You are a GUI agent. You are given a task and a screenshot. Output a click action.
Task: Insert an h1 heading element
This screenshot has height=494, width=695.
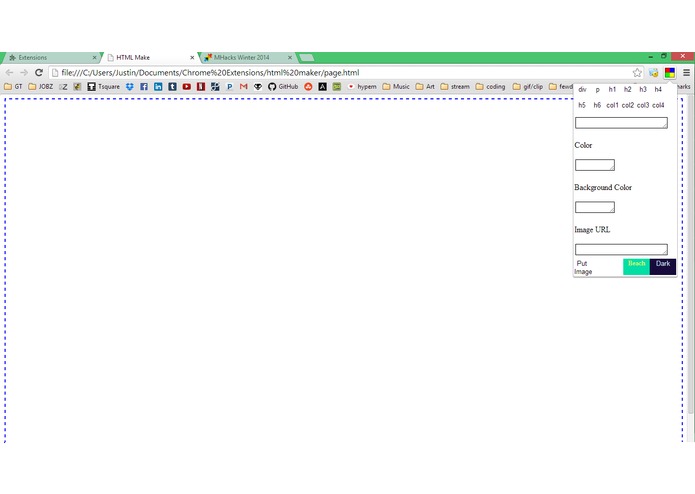(x=612, y=89)
